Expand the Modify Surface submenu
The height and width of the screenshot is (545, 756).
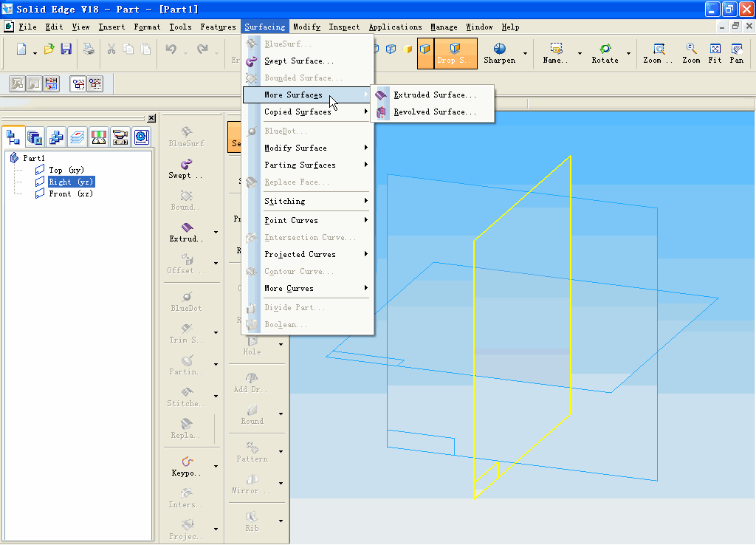(308, 148)
